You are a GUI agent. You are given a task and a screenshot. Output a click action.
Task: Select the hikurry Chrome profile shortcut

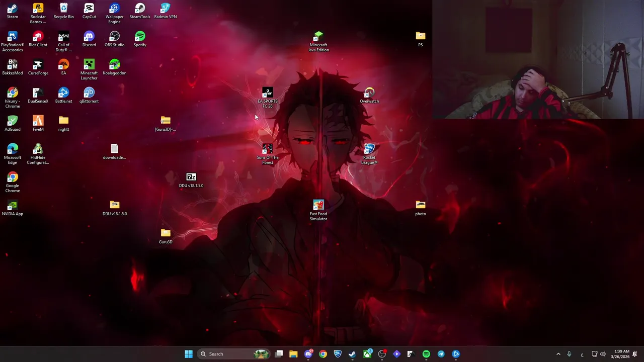pos(13,98)
